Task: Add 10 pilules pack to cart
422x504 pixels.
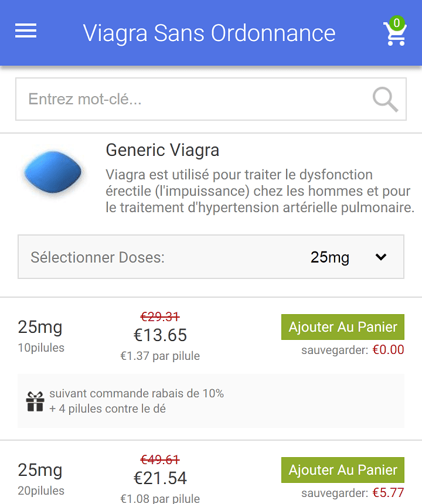Action: pyautogui.click(x=343, y=327)
